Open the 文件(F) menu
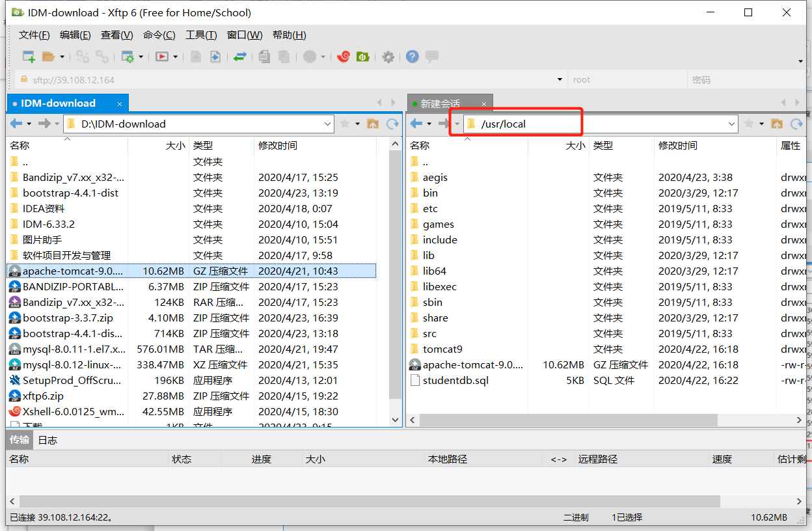Screen dimensions: 812x531 pos(34,35)
